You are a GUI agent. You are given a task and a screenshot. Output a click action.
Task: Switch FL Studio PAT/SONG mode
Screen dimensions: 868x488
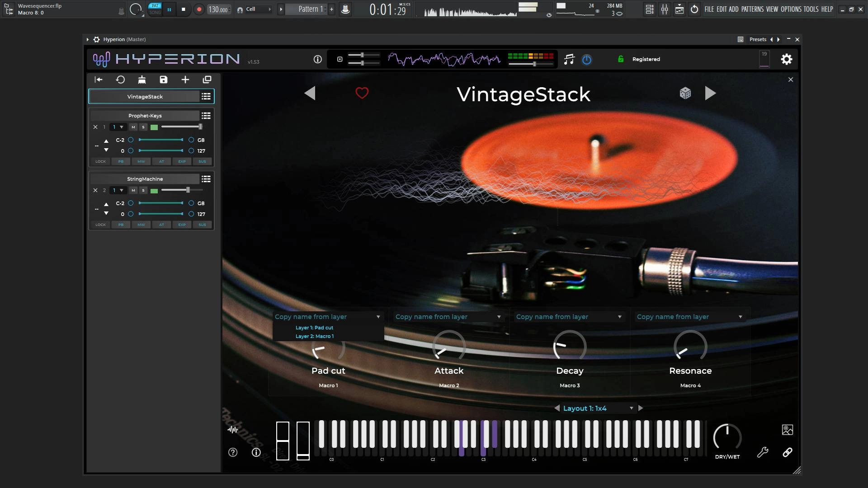pyautogui.click(x=155, y=9)
